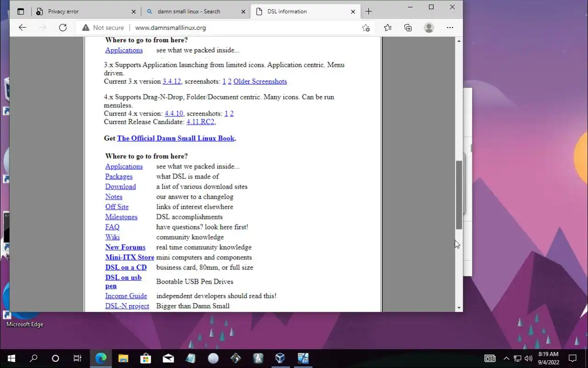Open the New Forums link
The image size is (588, 368).
click(x=125, y=247)
